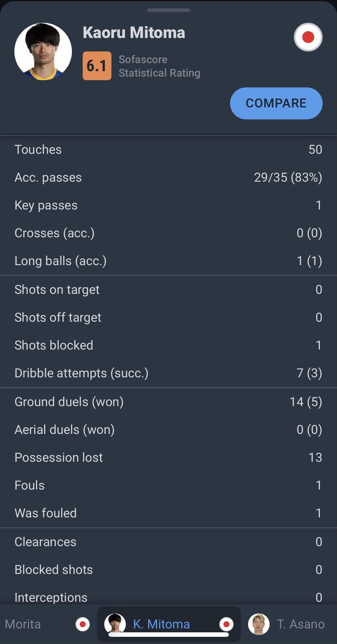Image resolution: width=337 pixels, height=644 pixels.
Task: Tap the Possession lost row
Action: tap(168, 458)
